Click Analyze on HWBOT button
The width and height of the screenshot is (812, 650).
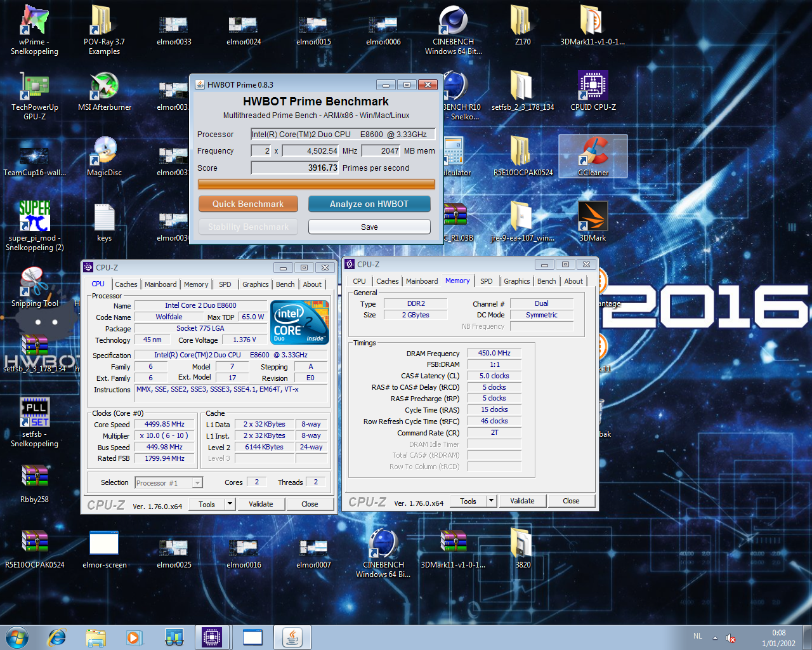coord(369,204)
